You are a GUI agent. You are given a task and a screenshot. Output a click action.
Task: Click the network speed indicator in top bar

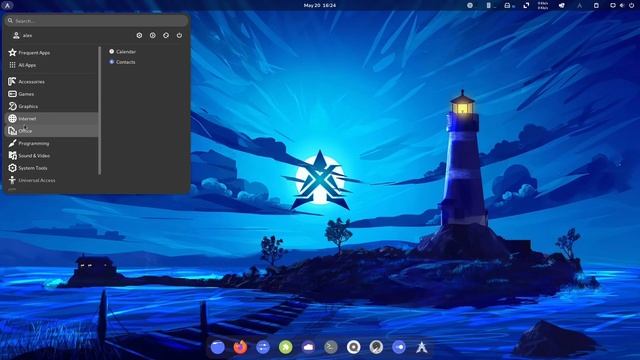(x=543, y=5)
